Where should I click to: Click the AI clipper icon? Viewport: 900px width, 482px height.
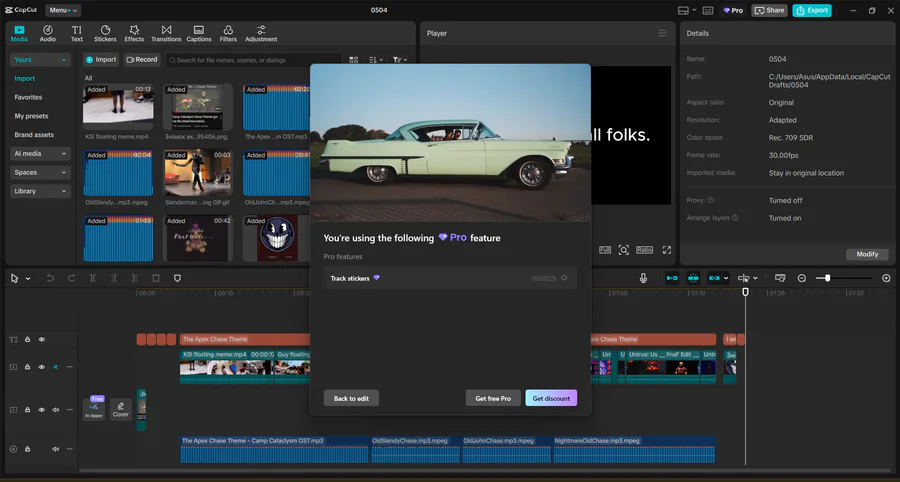click(94, 409)
